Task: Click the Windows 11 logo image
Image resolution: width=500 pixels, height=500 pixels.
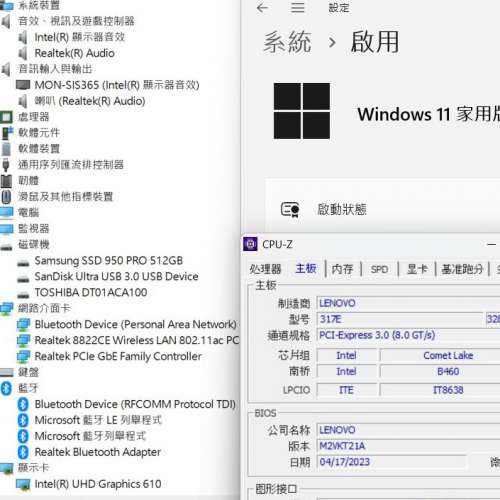Action: point(302,111)
